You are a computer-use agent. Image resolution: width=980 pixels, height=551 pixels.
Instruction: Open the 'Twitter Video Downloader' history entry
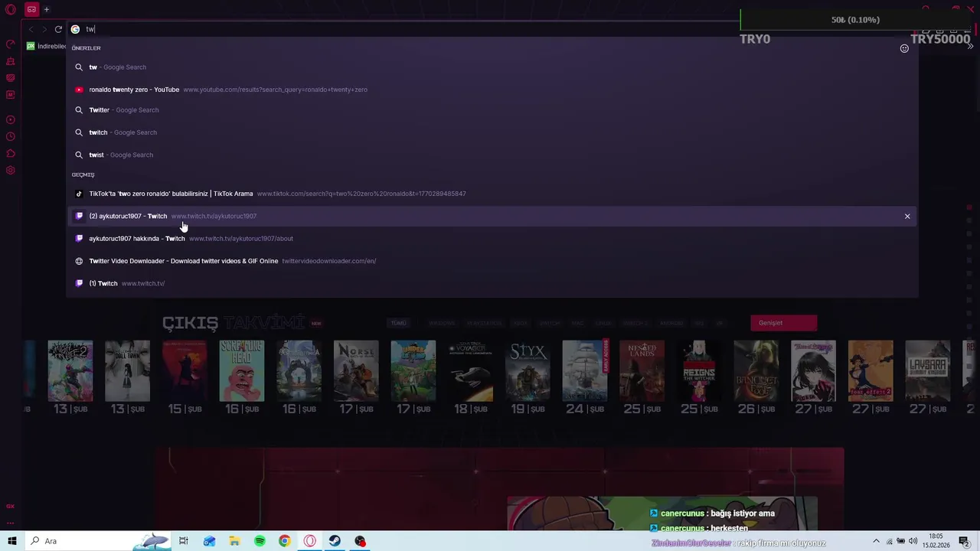point(492,261)
